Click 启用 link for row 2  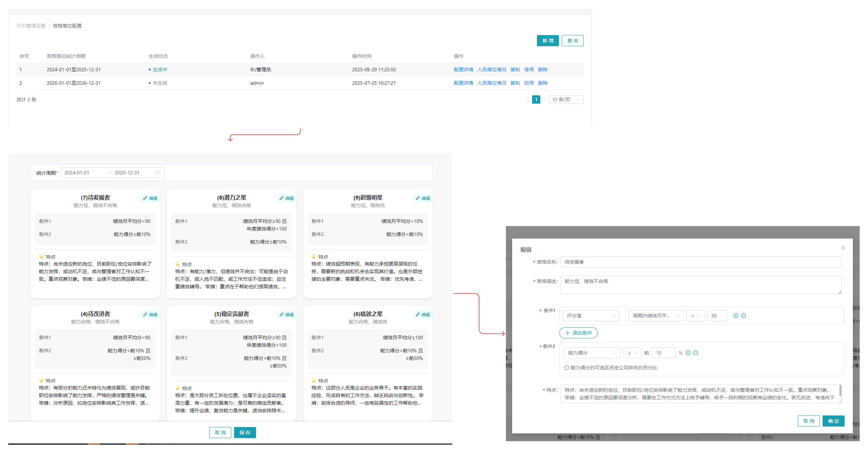(528, 83)
